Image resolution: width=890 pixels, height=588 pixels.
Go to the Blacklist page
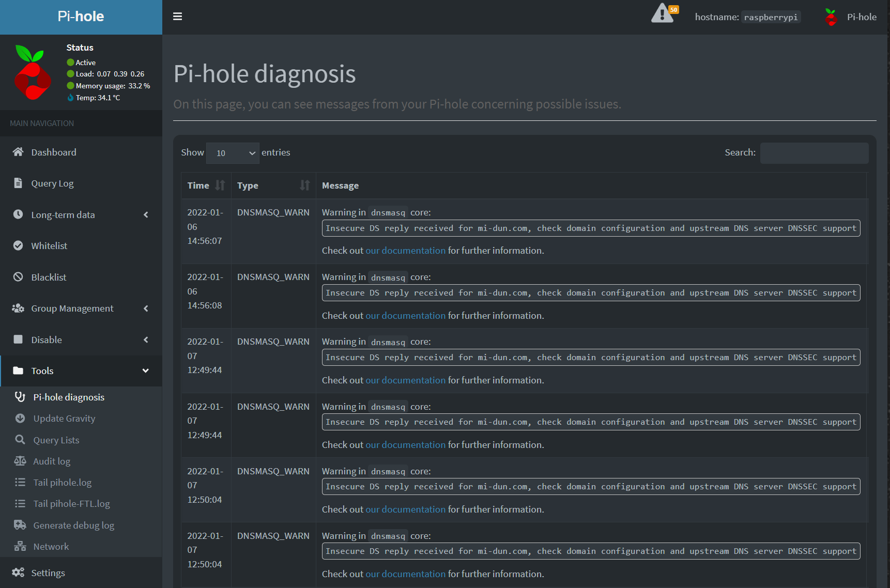49,277
